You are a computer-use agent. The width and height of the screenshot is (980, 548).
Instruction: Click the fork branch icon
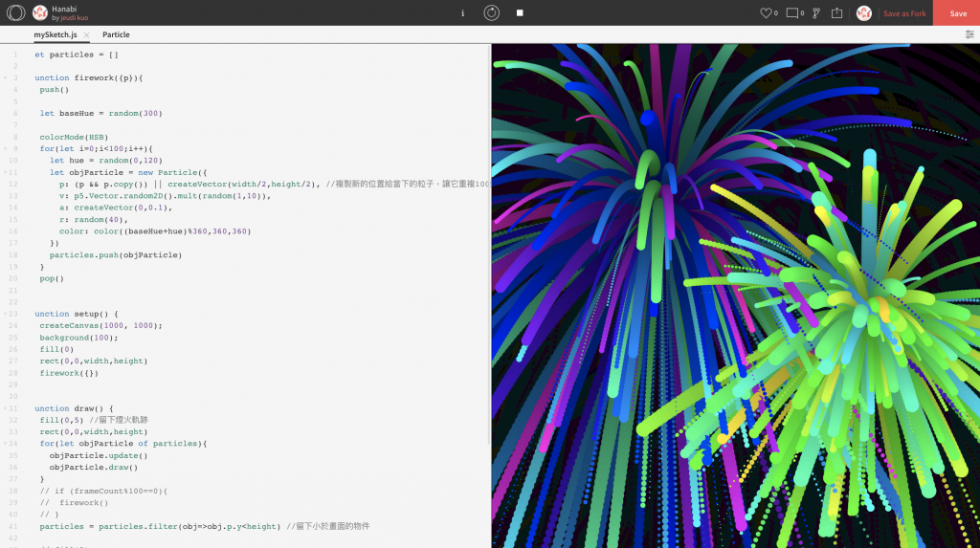pyautogui.click(x=816, y=13)
